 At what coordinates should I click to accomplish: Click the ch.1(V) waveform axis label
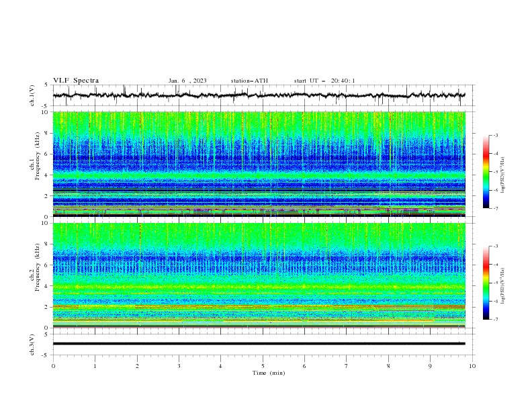tap(32, 95)
